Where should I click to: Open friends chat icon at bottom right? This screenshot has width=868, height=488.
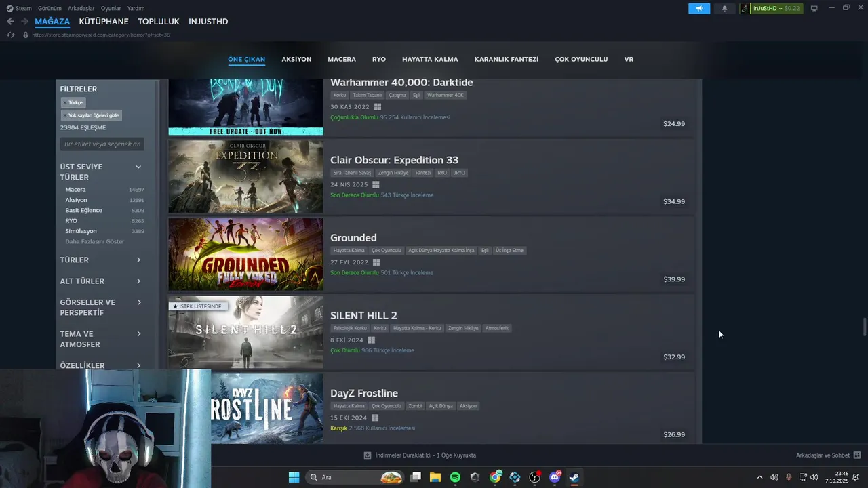click(857, 455)
